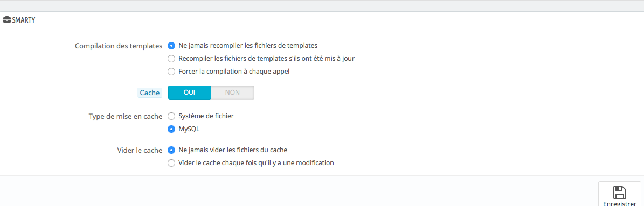Click the Smarty briefcase icon
The image size is (644, 206).
coord(6,20)
